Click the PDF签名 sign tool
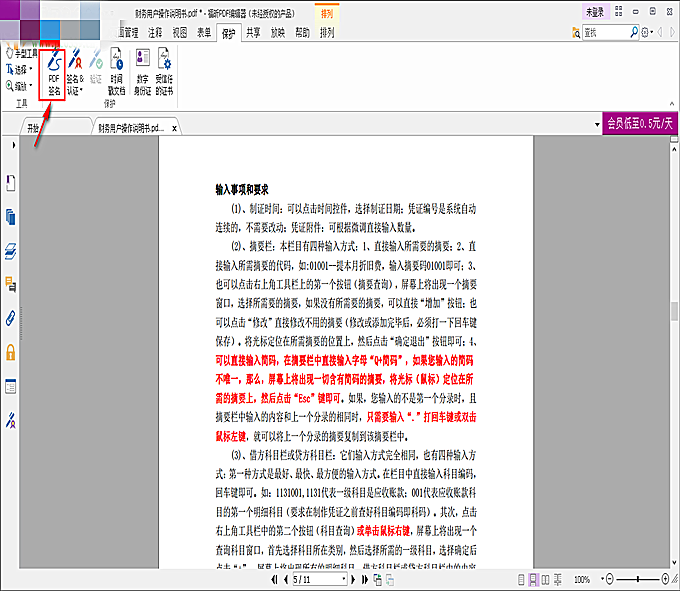This screenshot has width=680, height=591. coord(55,73)
